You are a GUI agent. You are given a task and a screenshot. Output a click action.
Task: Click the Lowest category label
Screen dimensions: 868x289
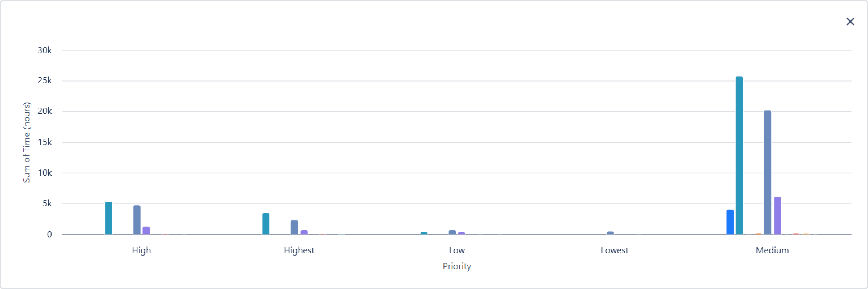point(614,250)
